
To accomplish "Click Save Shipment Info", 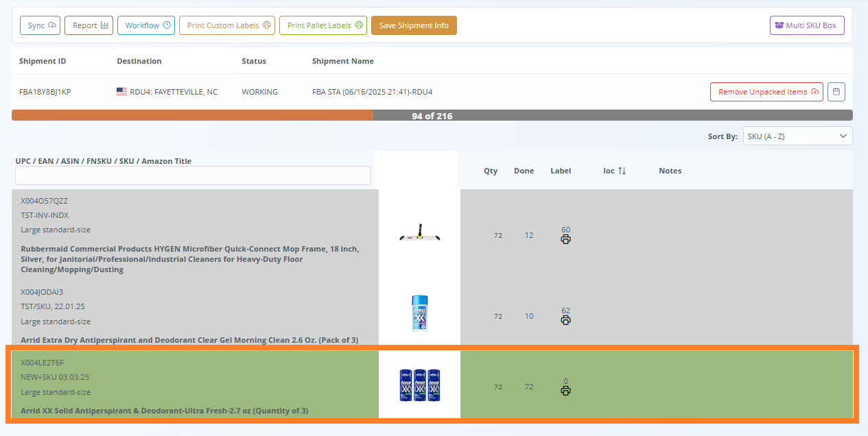I will (414, 25).
